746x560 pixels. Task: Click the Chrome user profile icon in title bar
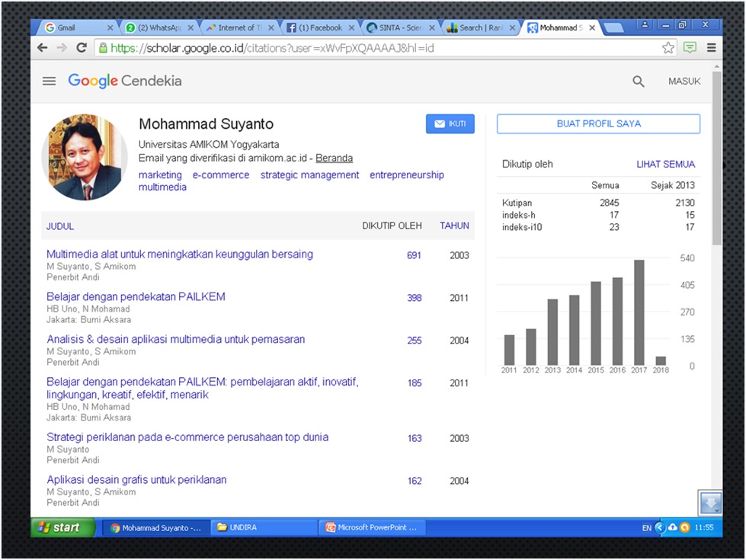(645, 24)
